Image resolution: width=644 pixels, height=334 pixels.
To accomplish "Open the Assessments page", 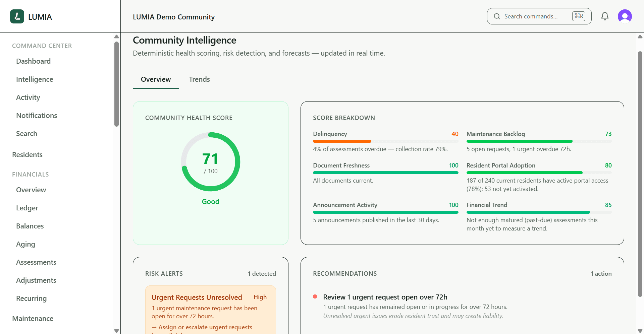I will [36, 262].
